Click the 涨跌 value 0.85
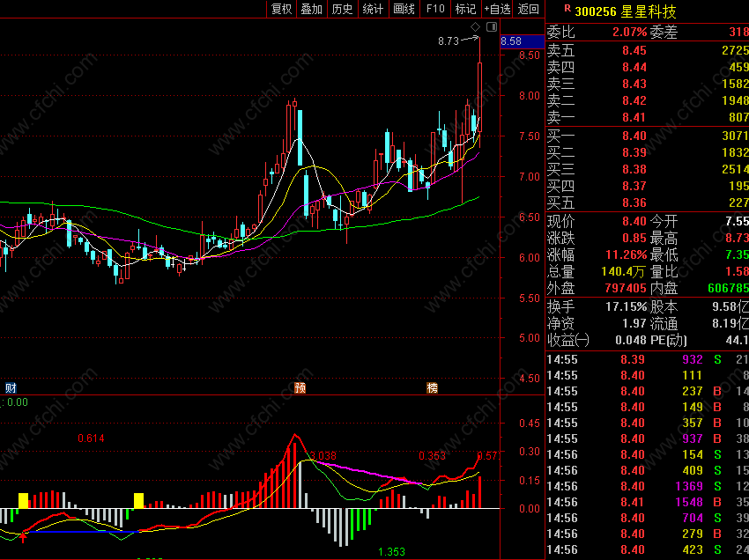749x560 pixels. pos(634,239)
